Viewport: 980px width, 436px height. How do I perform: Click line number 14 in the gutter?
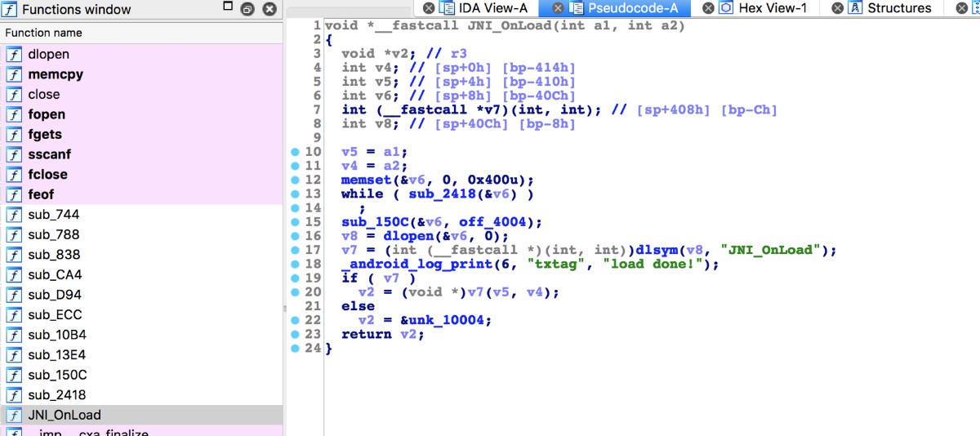[x=314, y=208]
